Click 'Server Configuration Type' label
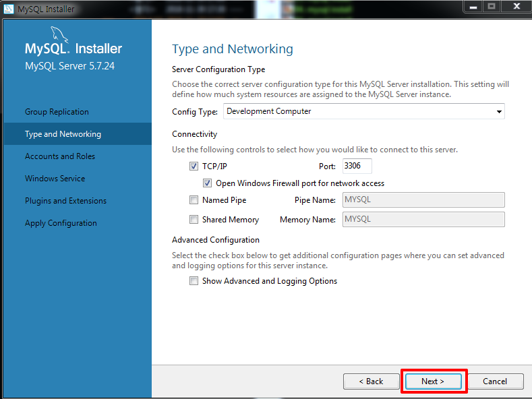The height and width of the screenshot is (399, 532). (218, 69)
